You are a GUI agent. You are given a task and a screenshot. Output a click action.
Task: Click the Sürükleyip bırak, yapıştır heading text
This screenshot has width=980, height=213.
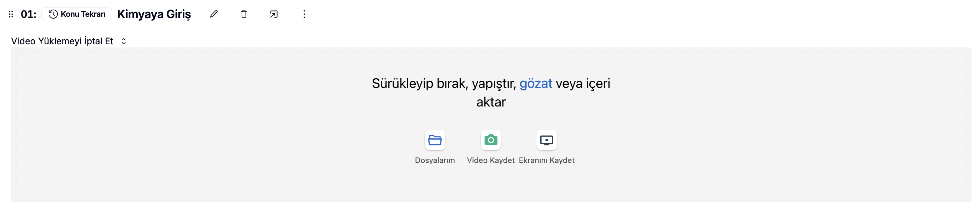coord(444,83)
